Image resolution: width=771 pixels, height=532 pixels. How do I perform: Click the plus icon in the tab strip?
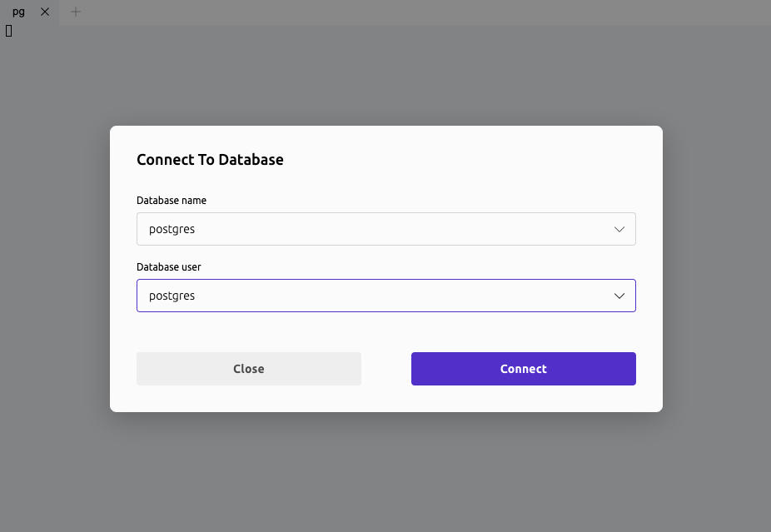pyautogui.click(x=75, y=12)
